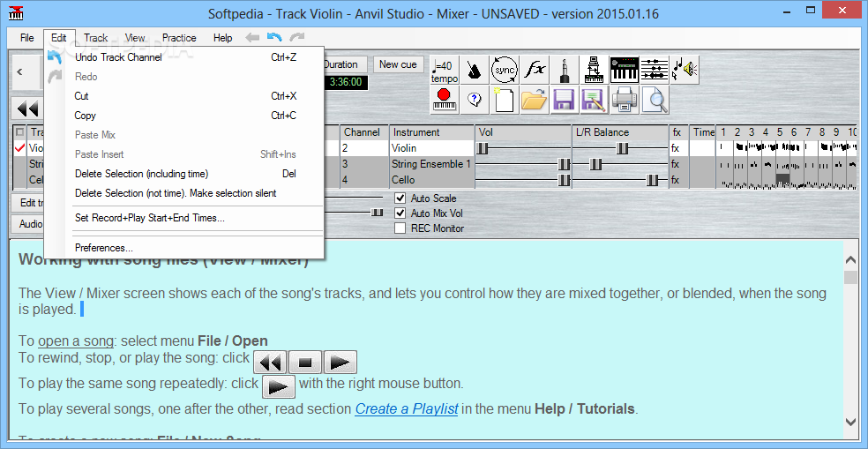The width and height of the screenshot is (868, 449).
Task: Toggle the Auto Scale checkbox
Action: (400, 198)
